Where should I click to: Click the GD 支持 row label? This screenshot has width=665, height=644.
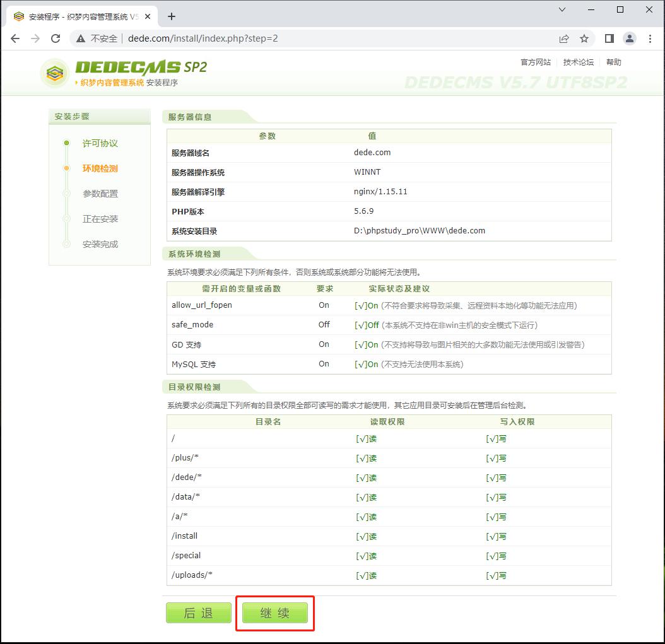(x=187, y=344)
